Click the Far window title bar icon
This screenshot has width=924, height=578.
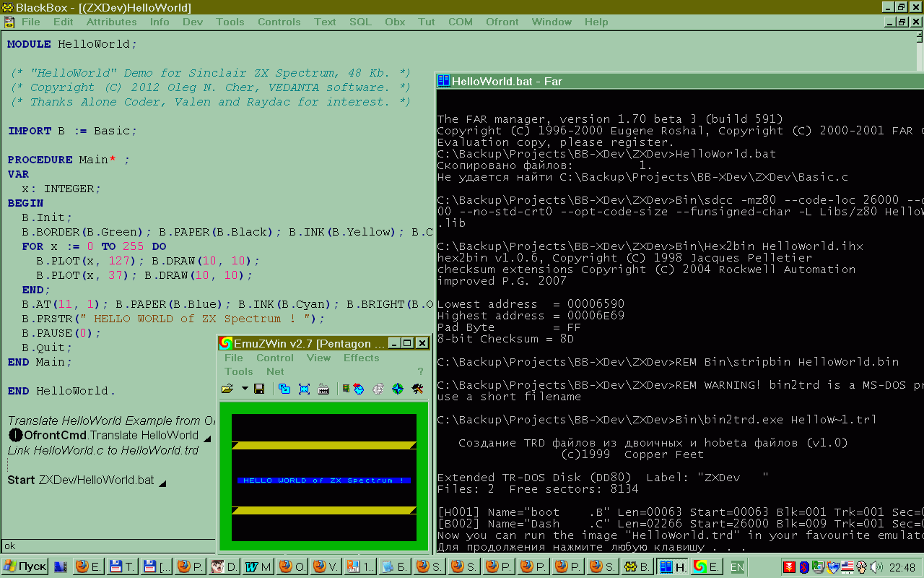(x=443, y=81)
